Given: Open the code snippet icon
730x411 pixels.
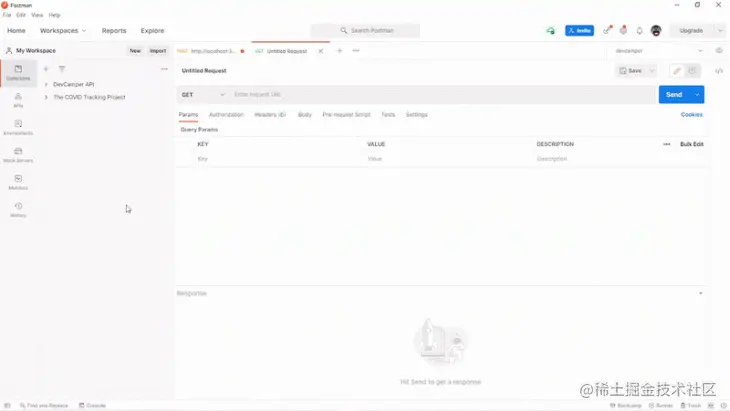Looking at the screenshot, I should (719, 71).
